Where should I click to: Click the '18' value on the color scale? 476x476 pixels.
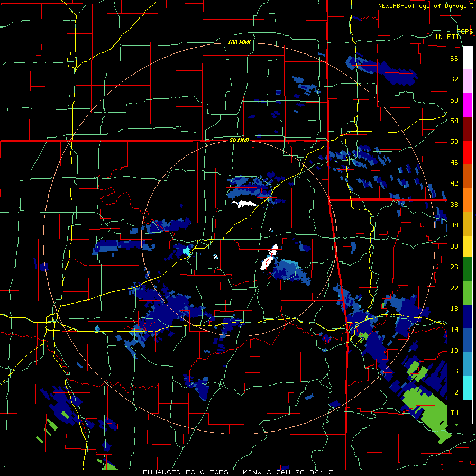tap(454, 309)
